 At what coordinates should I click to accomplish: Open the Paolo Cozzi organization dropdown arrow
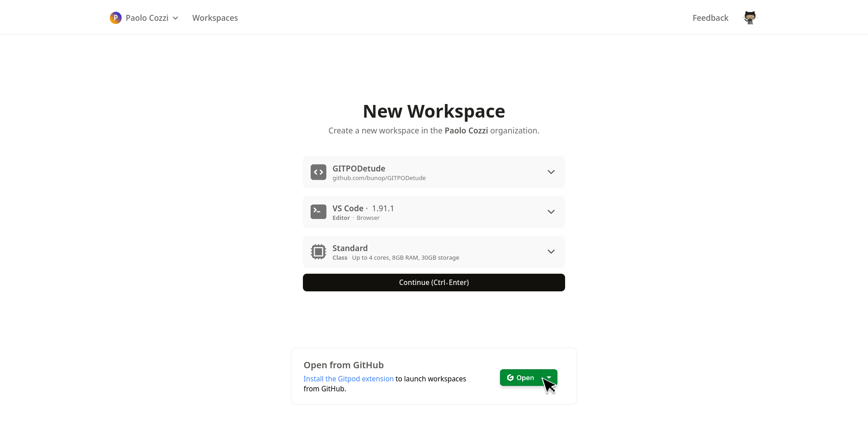click(x=175, y=18)
